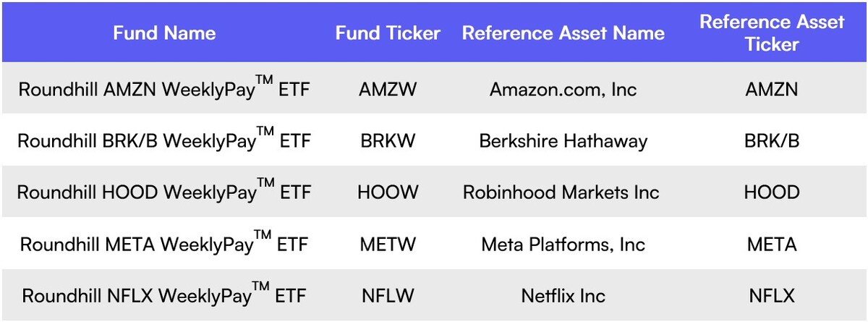Select Roundhill AMZN WeeklyPay ETF cell
The height and width of the screenshot is (322, 868).
point(164,88)
